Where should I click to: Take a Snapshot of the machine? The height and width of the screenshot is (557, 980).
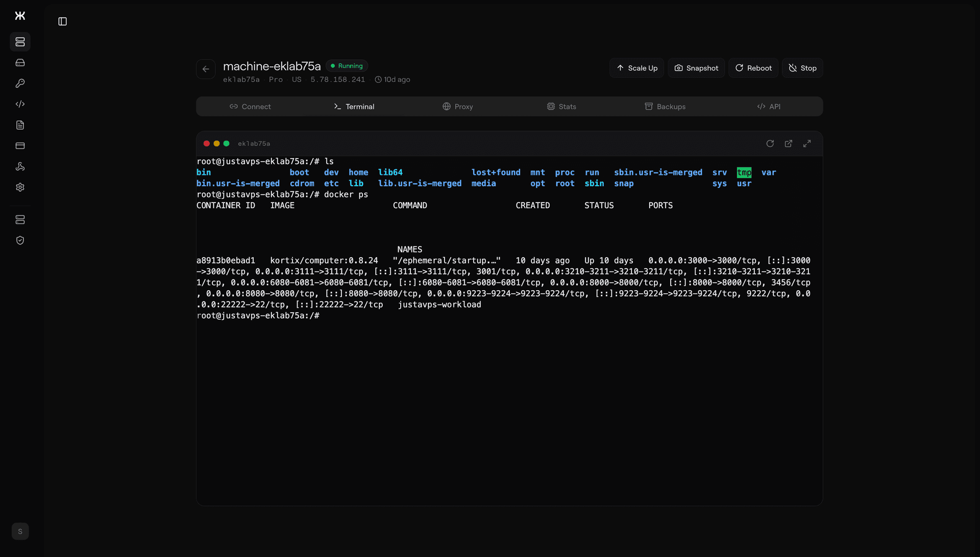(x=696, y=68)
